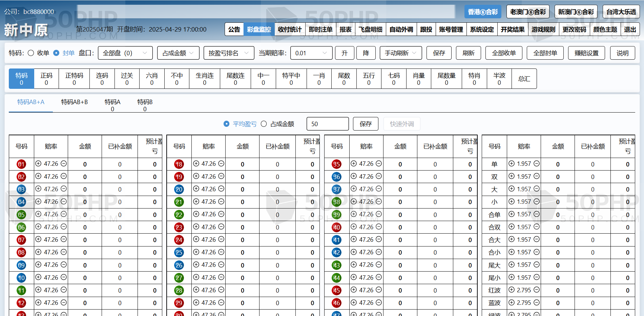
Task: Switch to the 特码AB+B tab
Action: point(74,102)
